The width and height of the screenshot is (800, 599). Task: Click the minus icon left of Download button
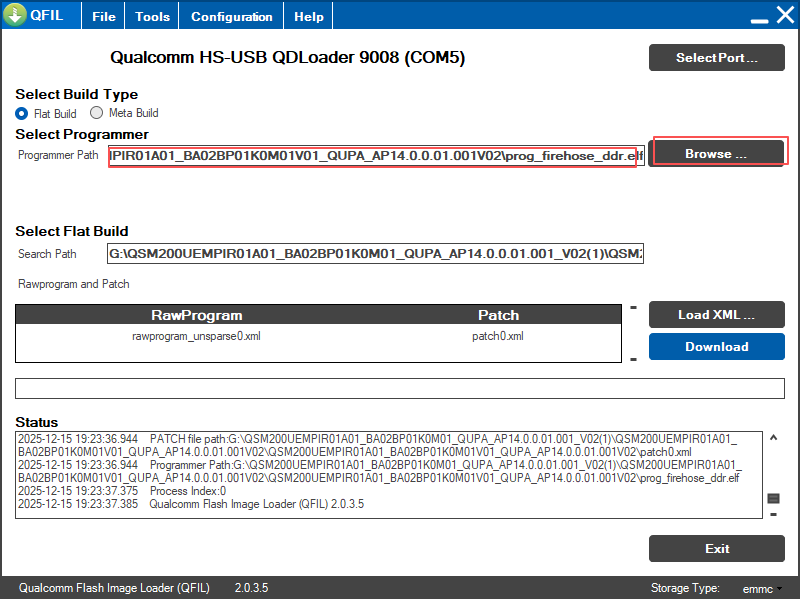coord(633,357)
